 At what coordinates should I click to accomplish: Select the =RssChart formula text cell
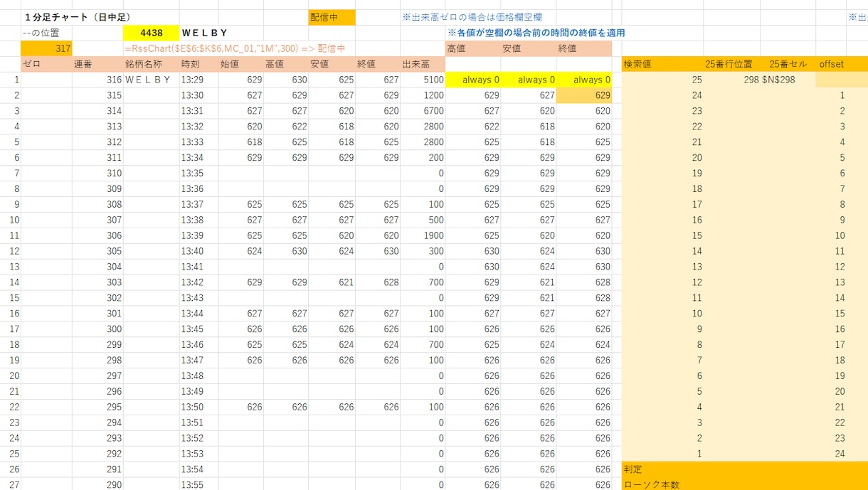coord(235,48)
